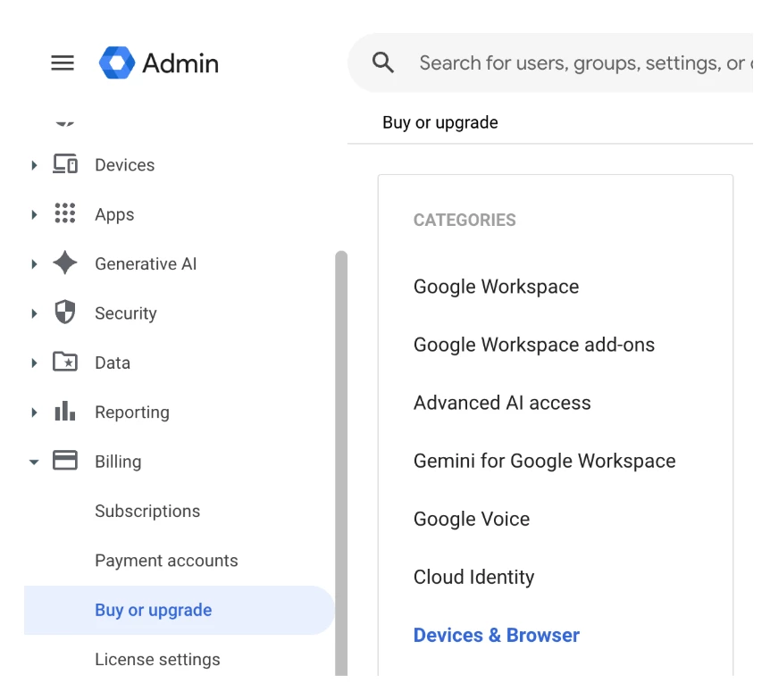Click the CATEGORIES heading text
770x700 pixels.
pos(465,220)
